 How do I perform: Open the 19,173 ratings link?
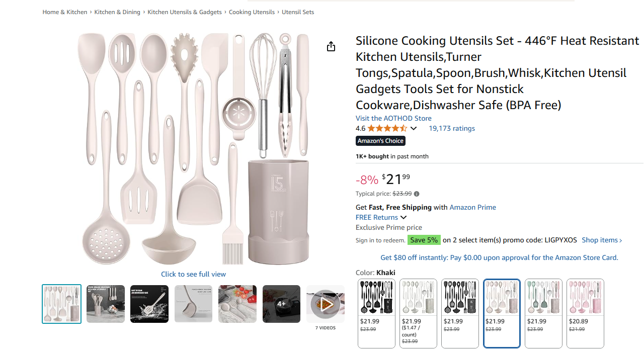(x=451, y=128)
